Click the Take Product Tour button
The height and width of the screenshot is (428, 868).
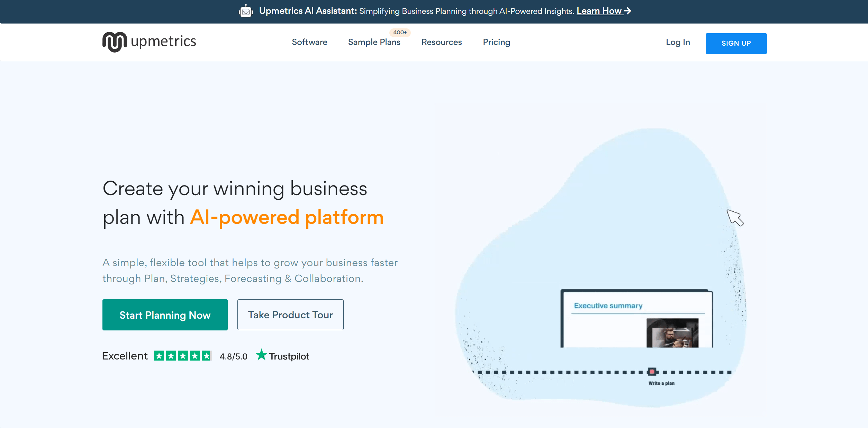point(290,315)
